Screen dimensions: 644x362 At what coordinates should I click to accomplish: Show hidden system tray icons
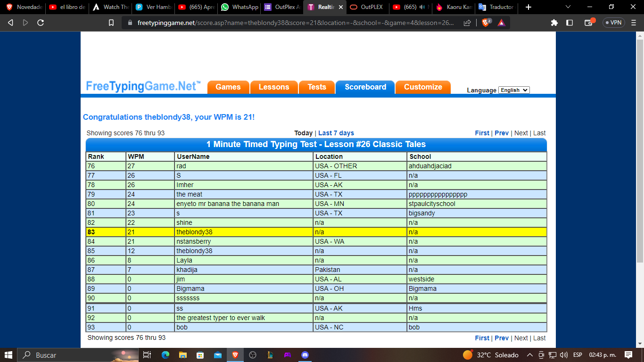[530, 355]
